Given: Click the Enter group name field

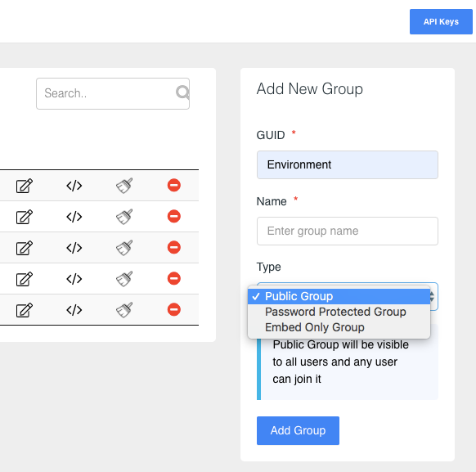Looking at the screenshot, I should point(348,231).
